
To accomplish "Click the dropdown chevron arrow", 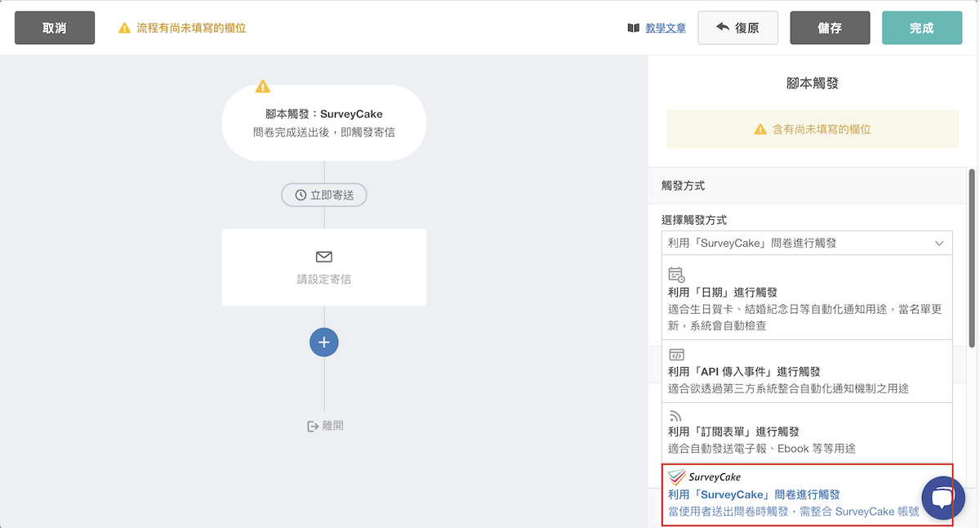I will click(x=939, y=243).
